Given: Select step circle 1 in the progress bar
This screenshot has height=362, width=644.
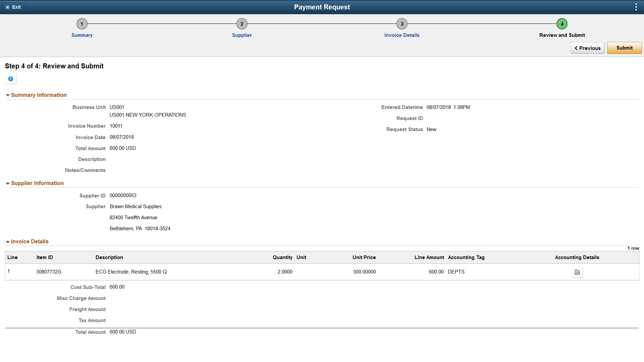Looking at the screenshot, I should click(82, 24).
